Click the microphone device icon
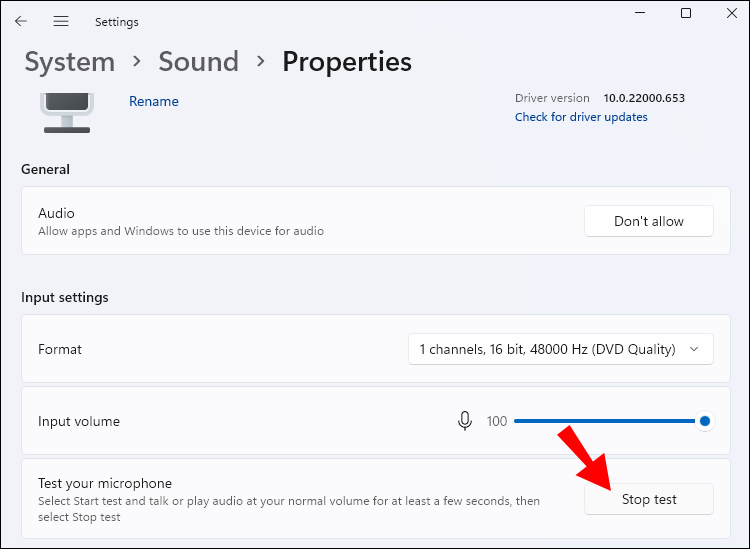Viewport: 750px width, 549px height. [x=67, y=112]
